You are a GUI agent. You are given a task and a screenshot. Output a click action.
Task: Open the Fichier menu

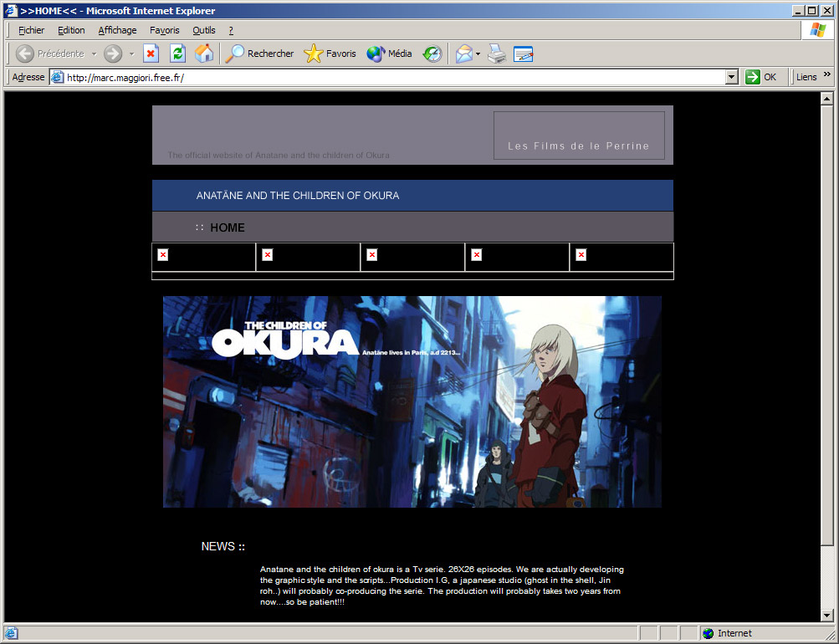pyautogui.click(x=31, y=30)
